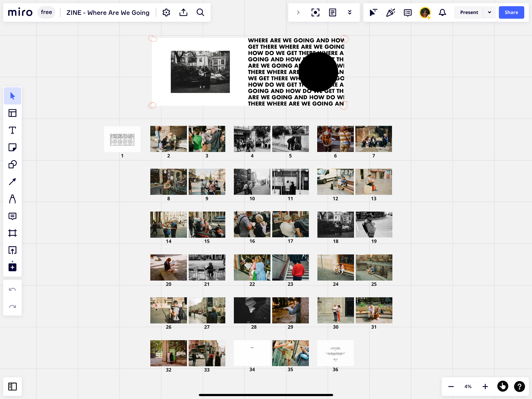Click board title ZINE - Where Are We Going

pos(108,13)
